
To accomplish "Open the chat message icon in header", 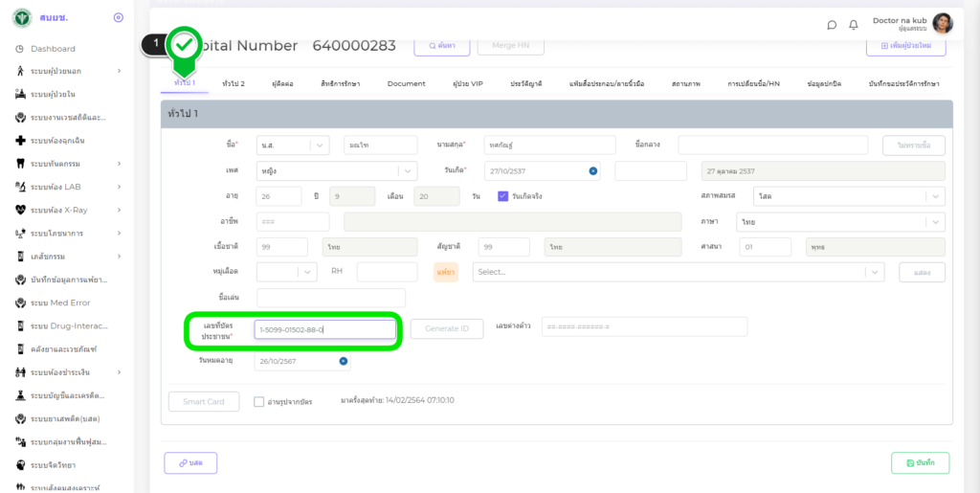I will [832, 25].
